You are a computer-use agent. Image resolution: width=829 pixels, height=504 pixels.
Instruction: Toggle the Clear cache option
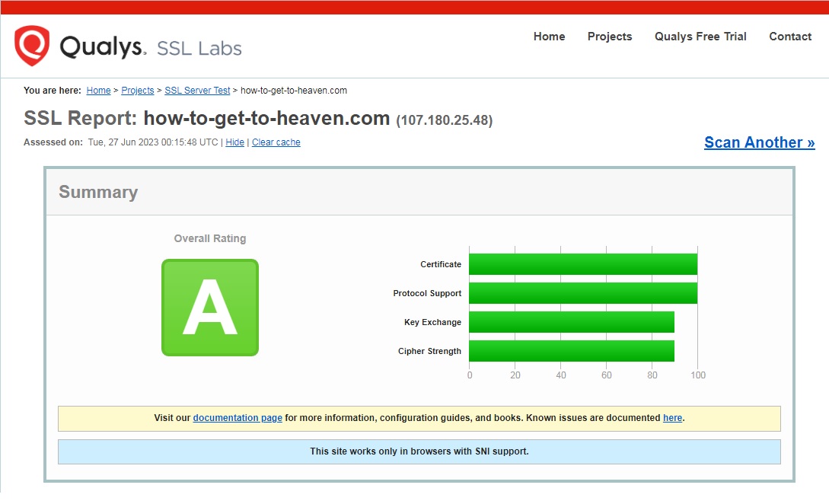pos(276,142)
